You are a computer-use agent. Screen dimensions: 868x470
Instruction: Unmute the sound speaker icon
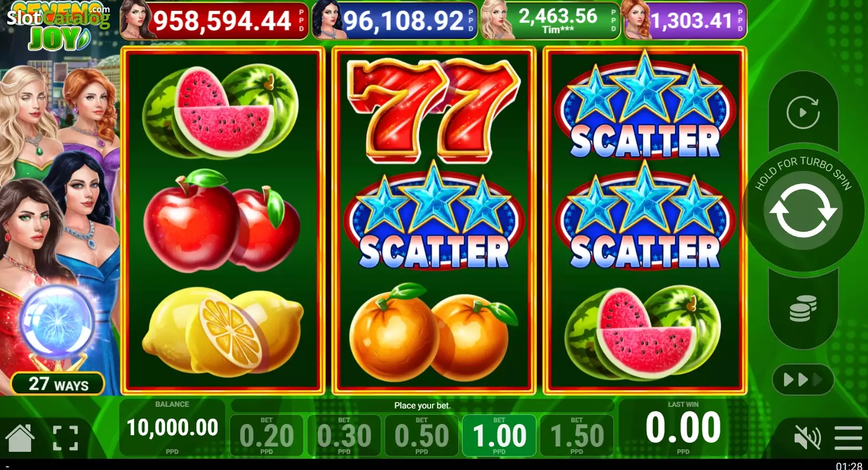pyautogui.click(x=807, y=438)
